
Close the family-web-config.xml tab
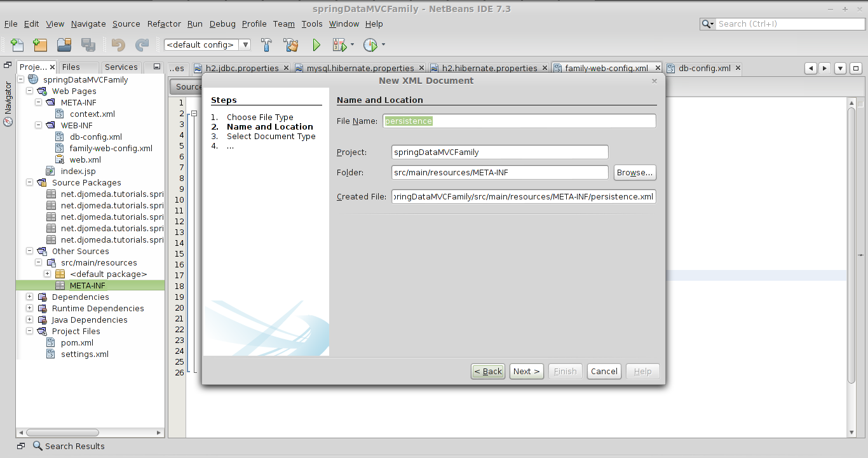pyautogui.click(x=657, y=68)
